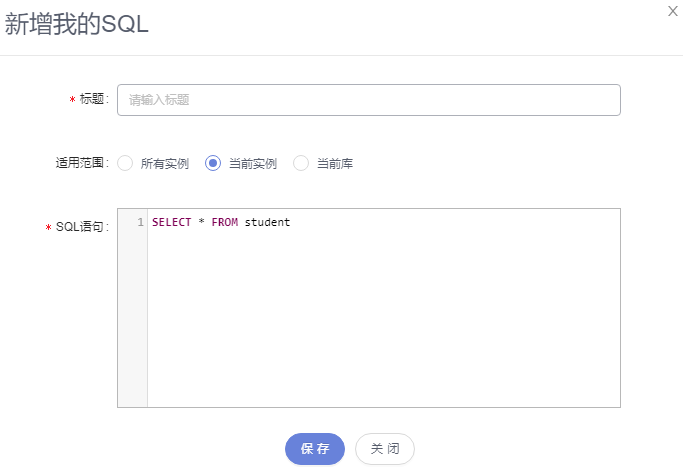The width and height of the screenshot is (683, 467).
Task: Click the 适用范围 field label
Action: click(x=82, y=163)
